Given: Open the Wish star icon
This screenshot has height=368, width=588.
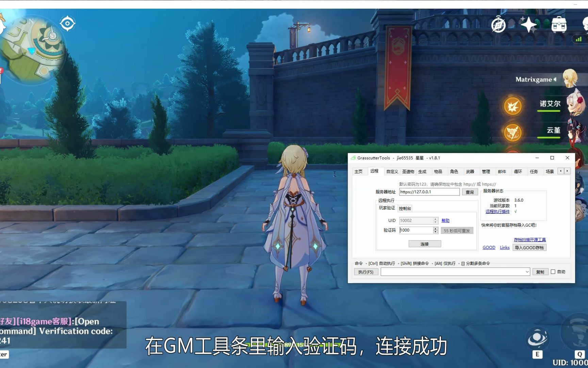Looking at the screenshot, I should click(528, 24).
